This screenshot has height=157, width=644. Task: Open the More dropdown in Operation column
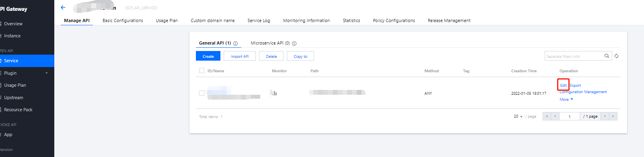tap(566, 100)
